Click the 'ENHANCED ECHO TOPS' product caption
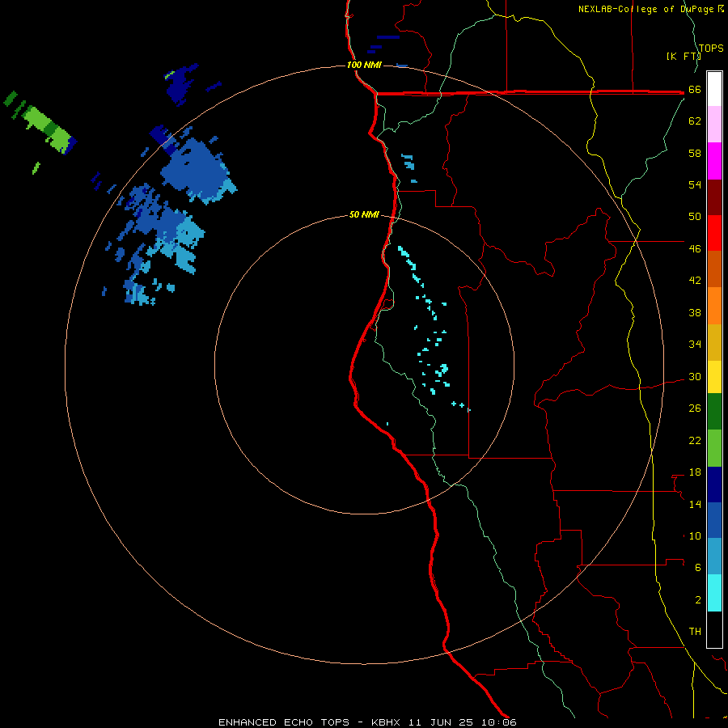Viewport: 728px width, 728px height. [x=284, y=722]
